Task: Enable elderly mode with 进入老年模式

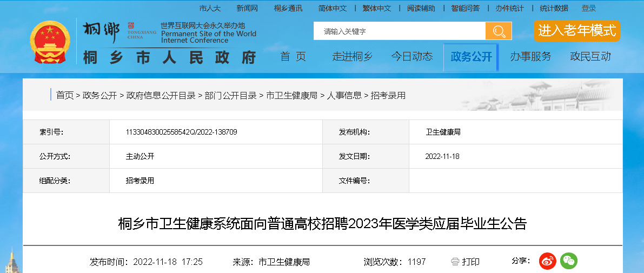Action: 576,31
